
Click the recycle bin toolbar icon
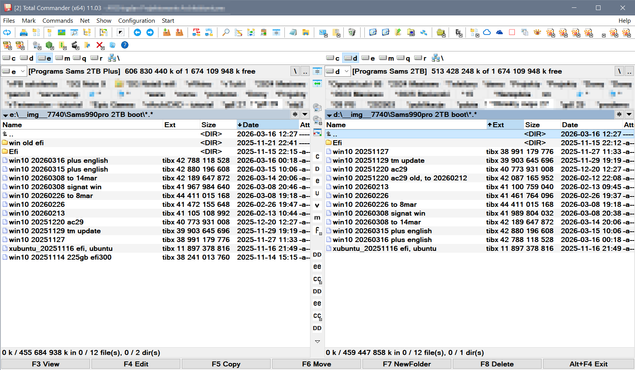coord(352,32)
